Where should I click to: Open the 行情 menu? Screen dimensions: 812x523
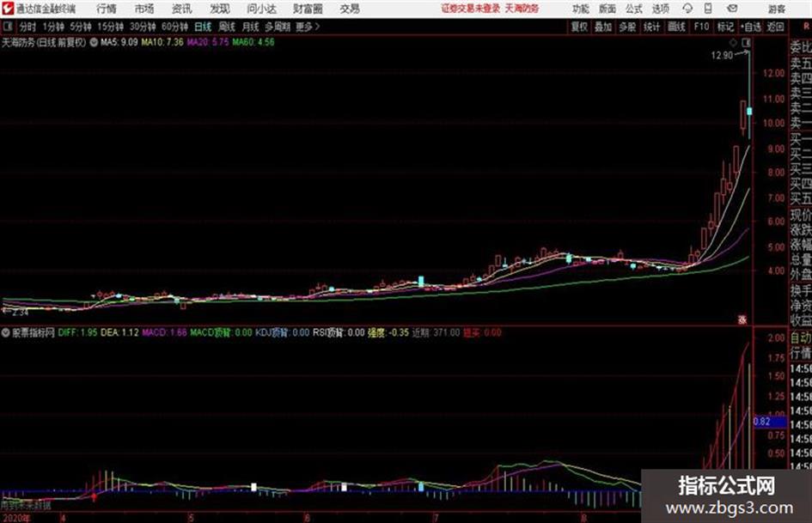point(107,9)
